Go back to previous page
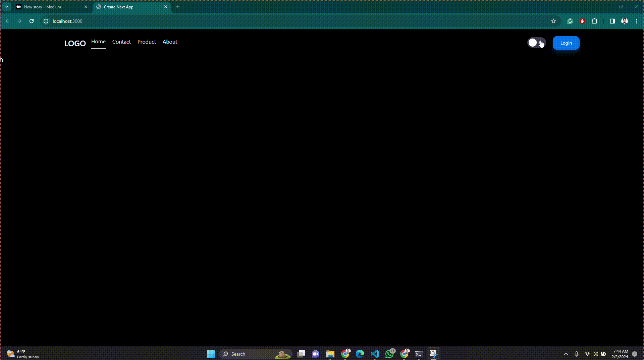This screenshot has width=644, height=360. [x=7, y=21]
